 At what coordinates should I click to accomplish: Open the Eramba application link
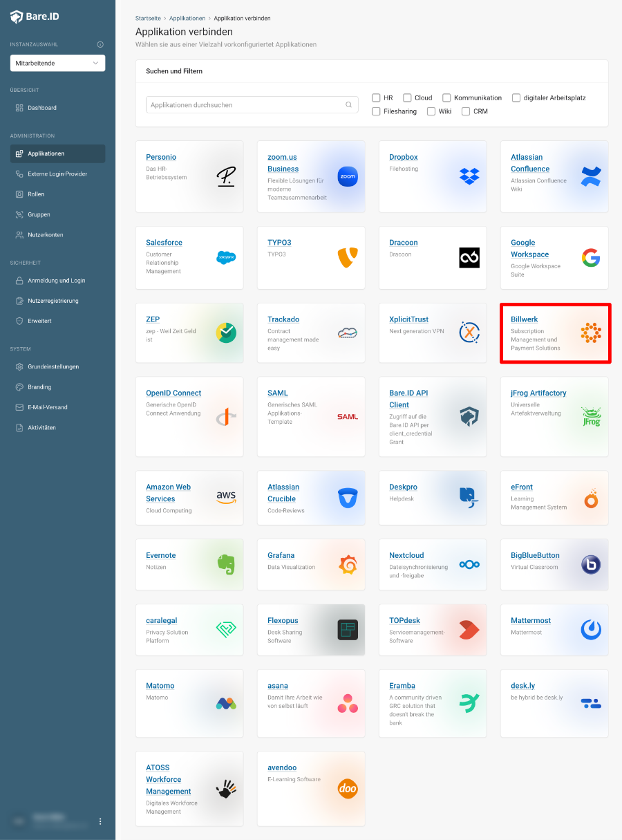click(x=402, y=686)
